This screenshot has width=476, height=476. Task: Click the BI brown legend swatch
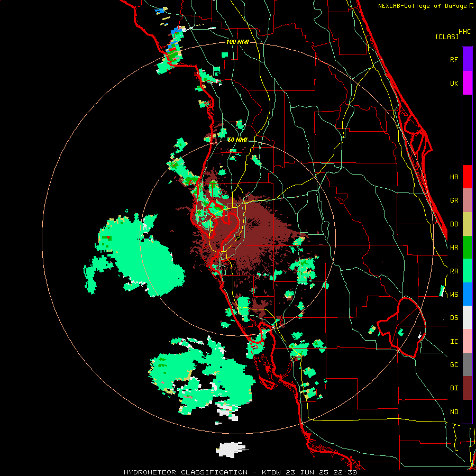tap(467, 388)
